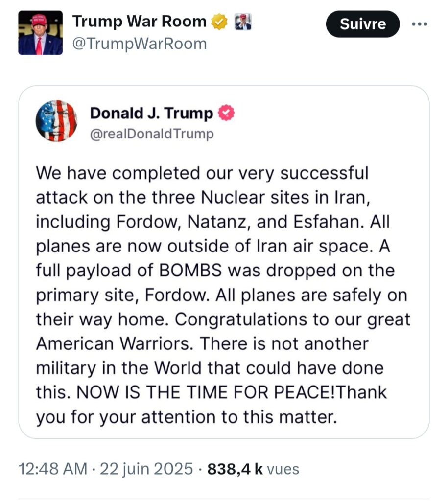Click the 'We have completed our very successful' line
The image size is (448, 501).
point(202,173)
